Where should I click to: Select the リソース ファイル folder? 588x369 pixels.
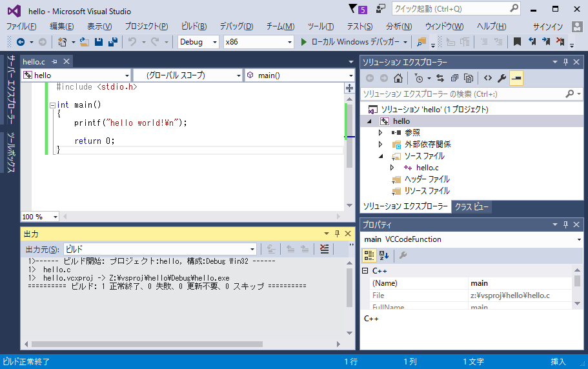tap(427, 191)
